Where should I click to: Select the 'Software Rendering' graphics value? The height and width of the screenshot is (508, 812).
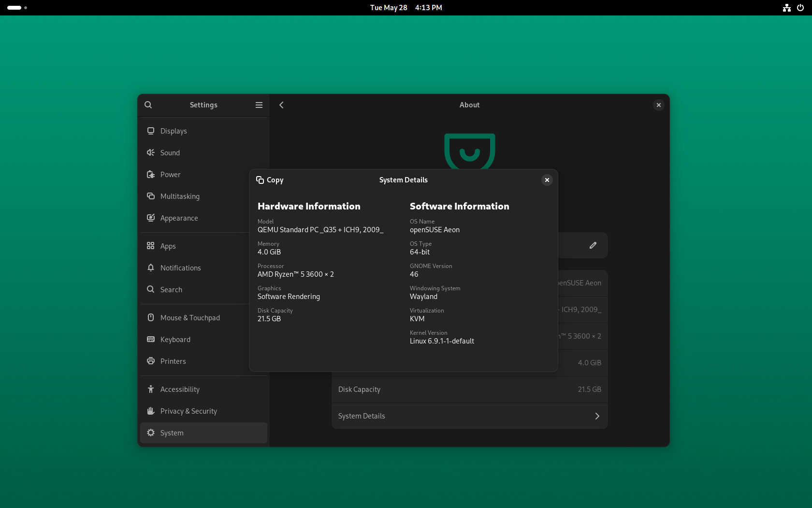[x=289, y=297]
